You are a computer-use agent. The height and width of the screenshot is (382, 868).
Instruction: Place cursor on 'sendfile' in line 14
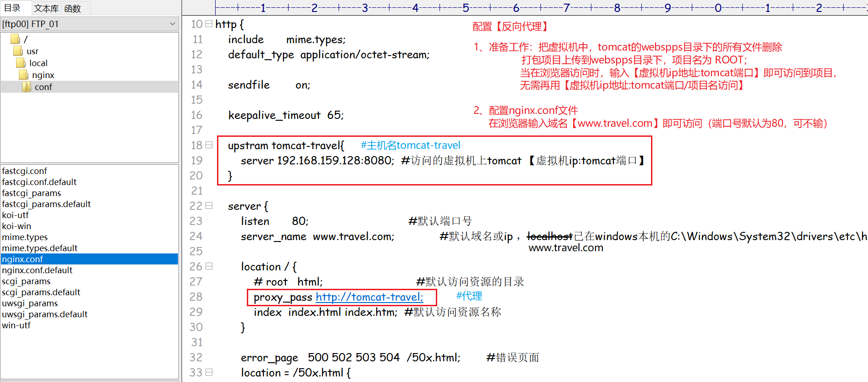[249, 85]
